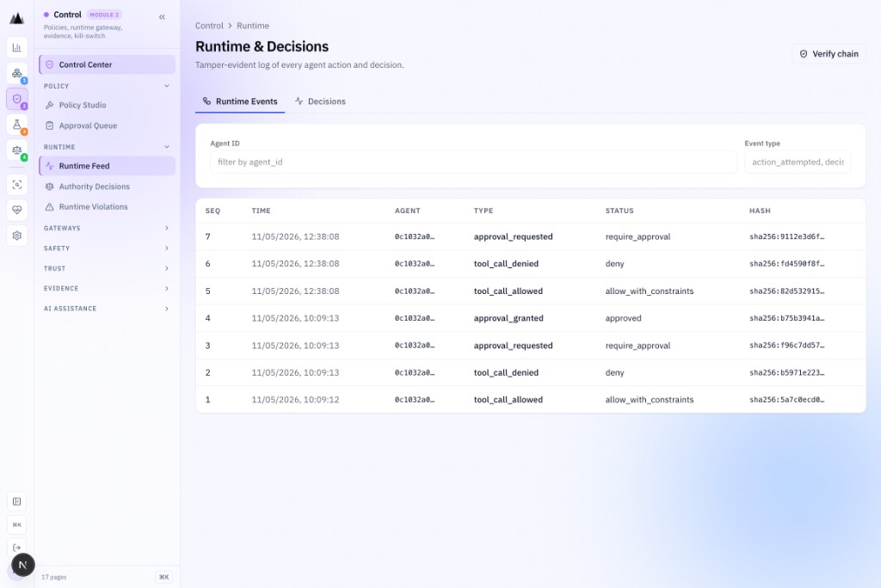
Task: Click require_approval status in row 3
Action: point(638,346)
